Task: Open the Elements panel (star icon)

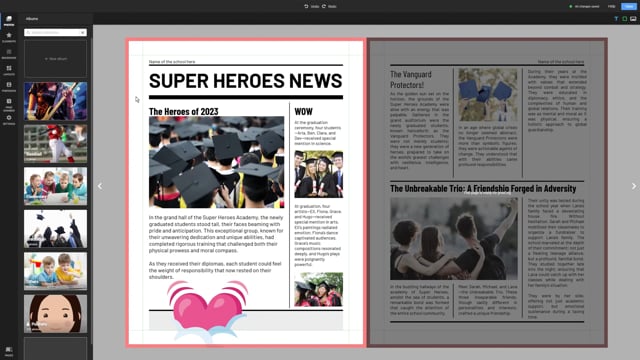Action: [9, 38]
